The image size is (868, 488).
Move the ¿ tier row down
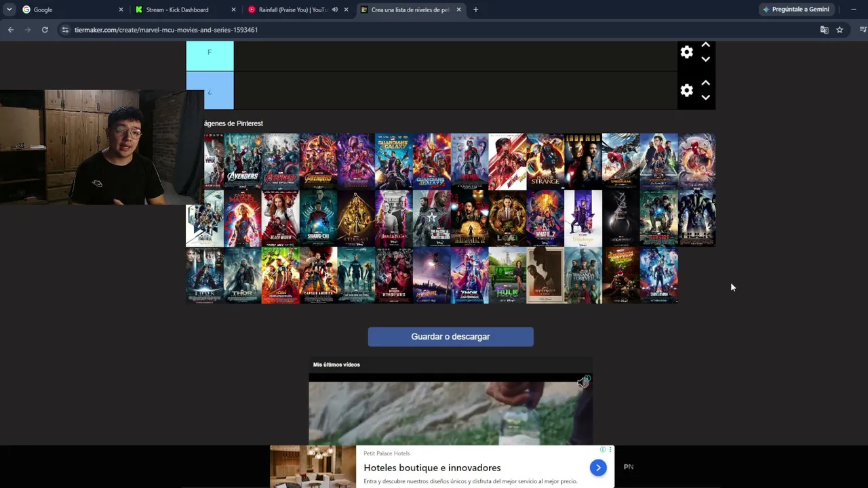click(705, 98)
